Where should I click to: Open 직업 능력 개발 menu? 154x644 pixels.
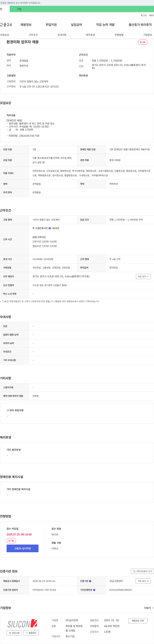tap(105, 25)
